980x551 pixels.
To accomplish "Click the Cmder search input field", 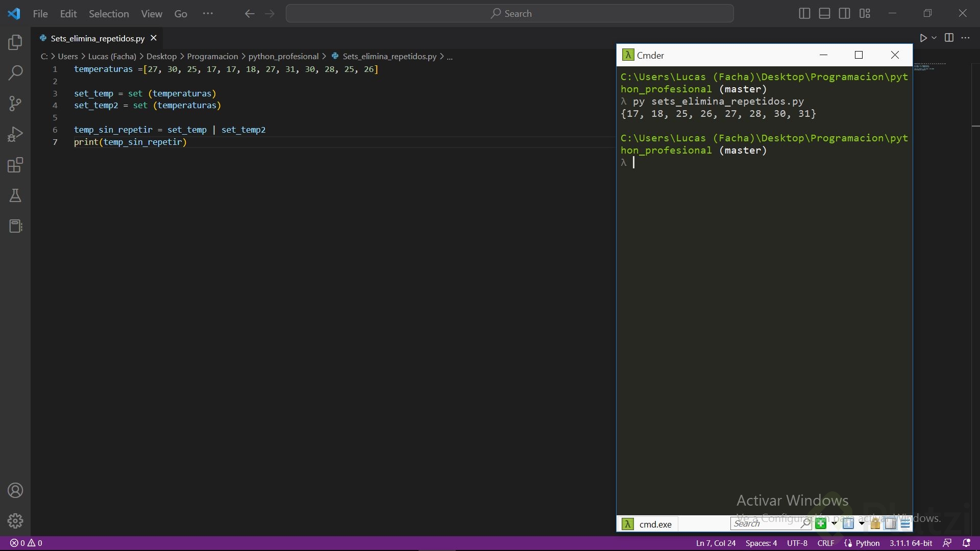I will (766, 523).
